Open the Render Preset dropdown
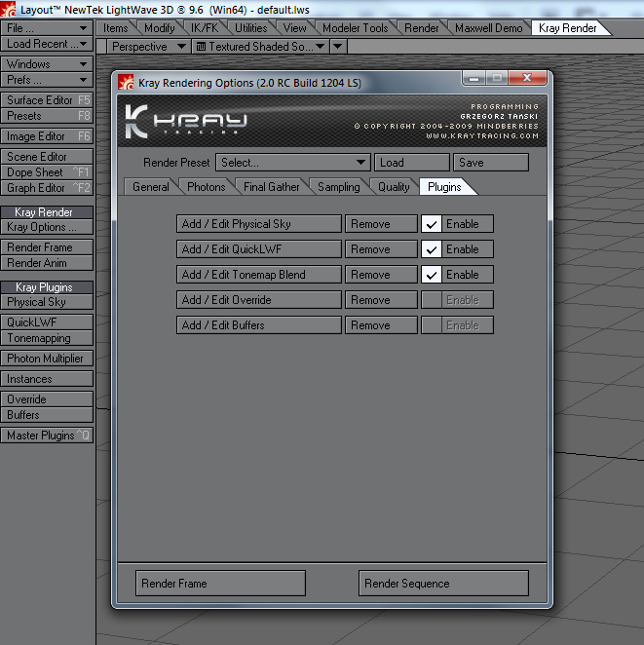Viewport: 644px width, 645px height. tap(293, 163)
